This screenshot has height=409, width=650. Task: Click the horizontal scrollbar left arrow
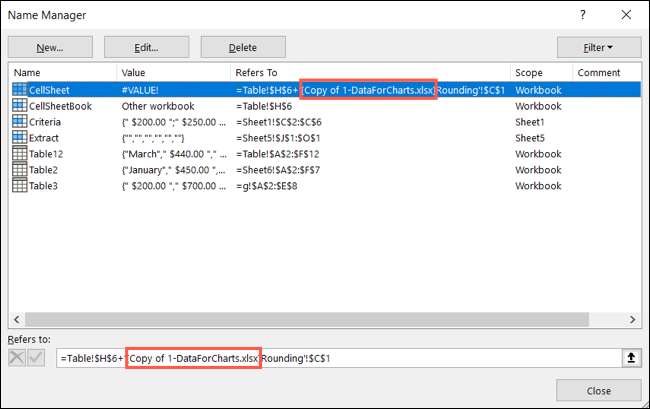tap(17, 319)
